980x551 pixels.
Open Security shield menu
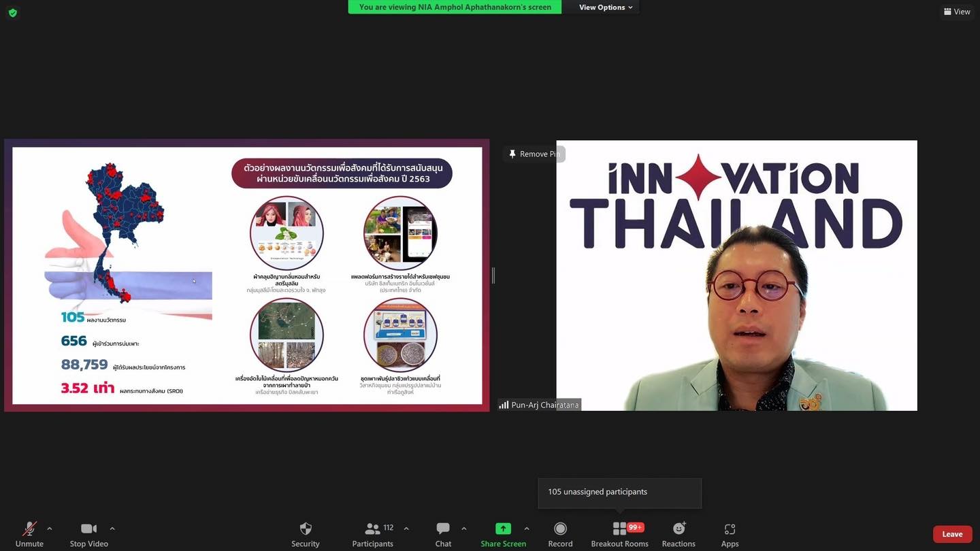pos(306,534)
